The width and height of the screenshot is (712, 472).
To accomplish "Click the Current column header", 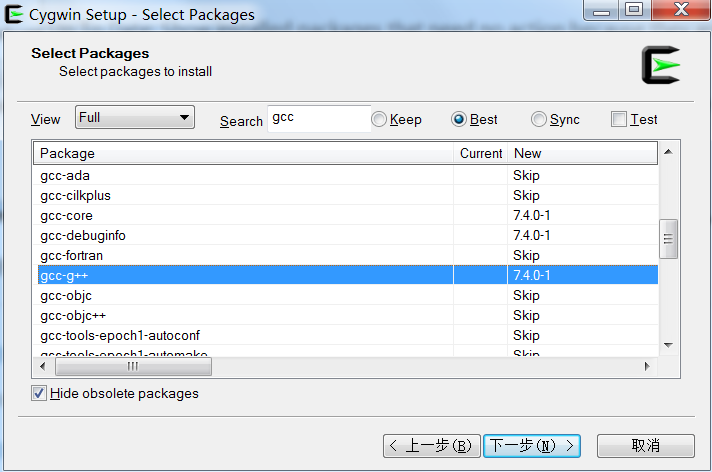I will pos(481,154).
